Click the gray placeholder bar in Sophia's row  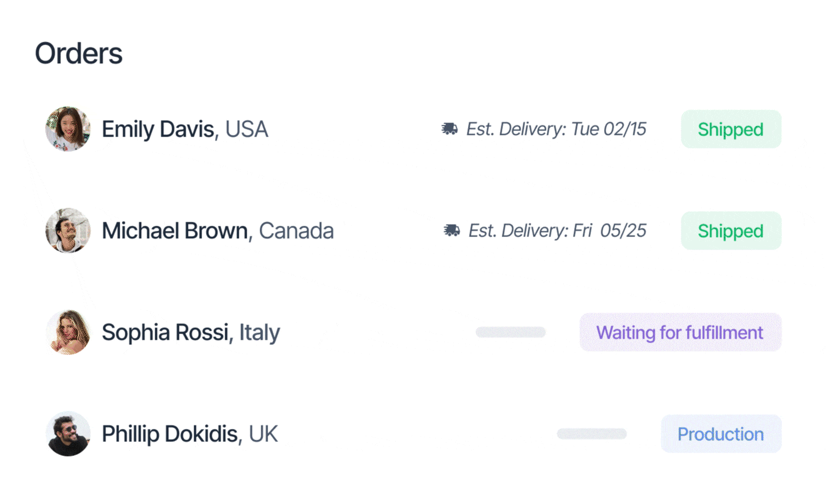coord(510,332)
